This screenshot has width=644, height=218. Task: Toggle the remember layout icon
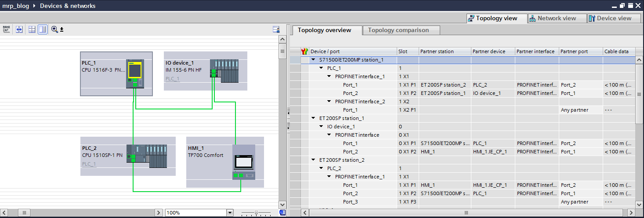[x=43, y=29]
